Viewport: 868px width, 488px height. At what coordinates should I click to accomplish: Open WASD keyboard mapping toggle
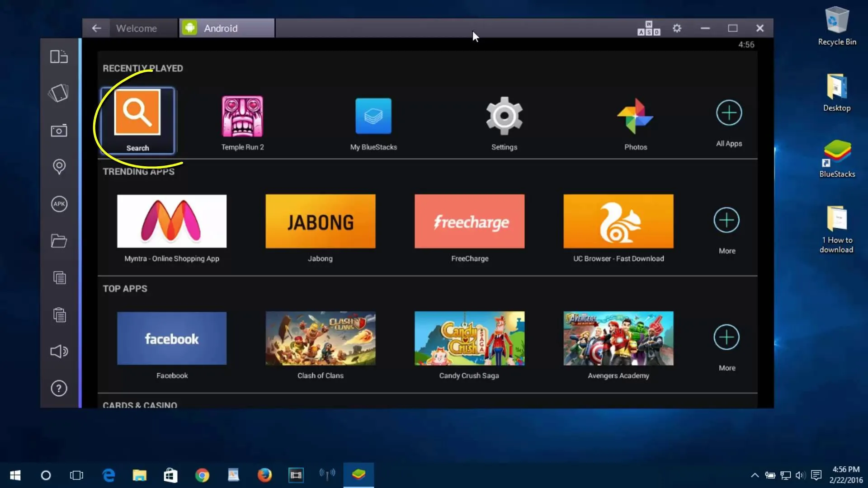tap(649, 28)
